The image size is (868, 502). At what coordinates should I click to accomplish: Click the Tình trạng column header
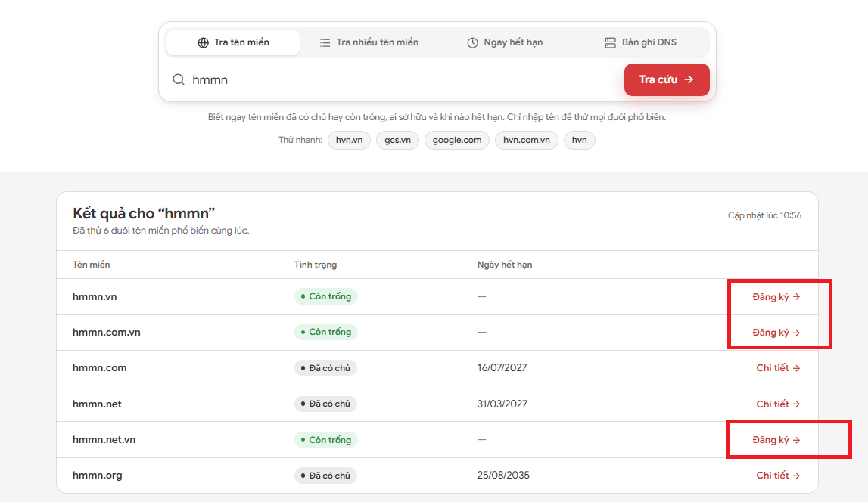coord(316,265)
